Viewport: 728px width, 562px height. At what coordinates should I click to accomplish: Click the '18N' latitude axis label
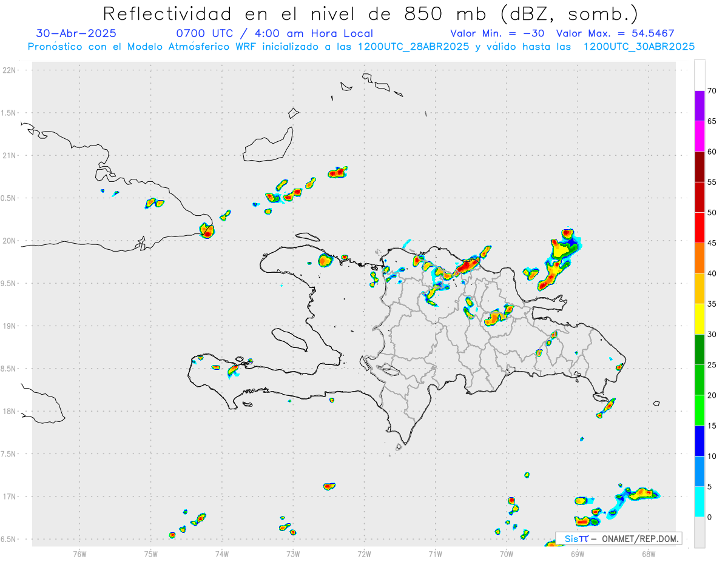pyautogui.click(x=9, y=411)
